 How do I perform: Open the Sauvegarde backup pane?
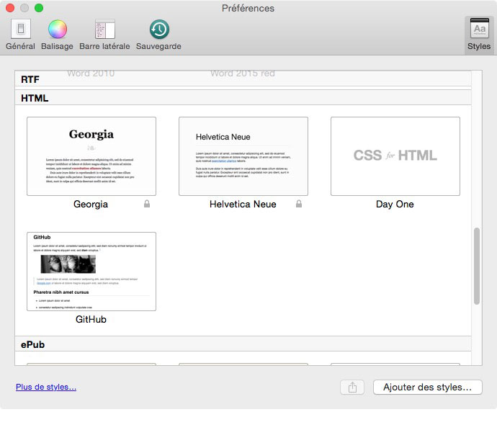point(158,35)
